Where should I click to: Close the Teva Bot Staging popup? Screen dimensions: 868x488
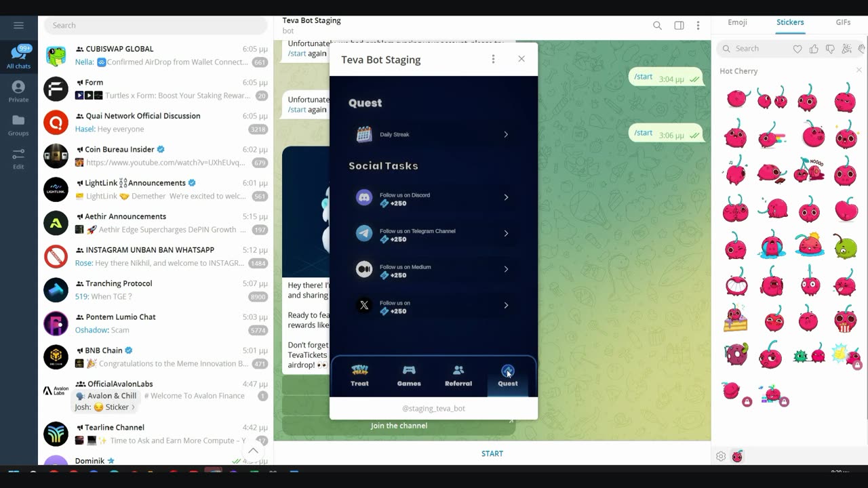[521, 59]
